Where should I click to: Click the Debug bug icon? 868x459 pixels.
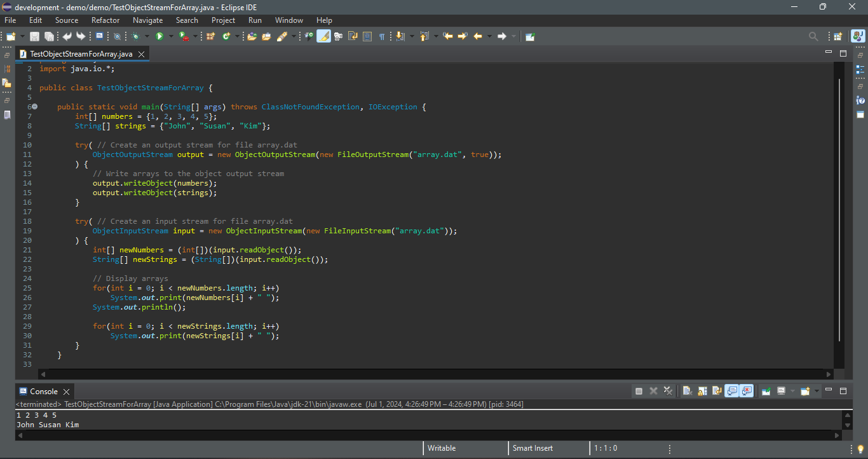tap(135, 36)
